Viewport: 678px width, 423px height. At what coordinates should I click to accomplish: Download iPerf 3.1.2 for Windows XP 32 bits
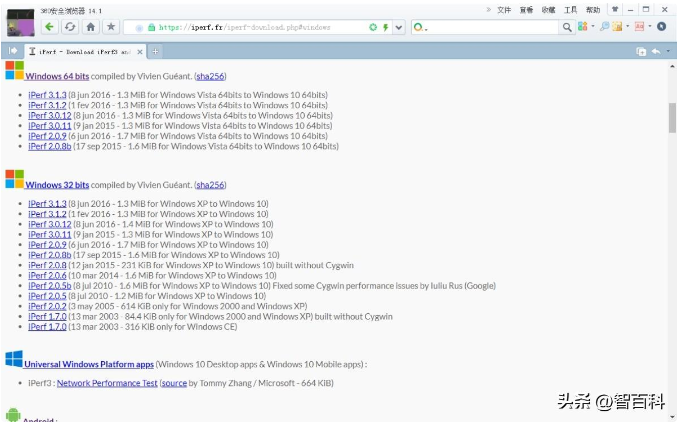click(48, 214)
